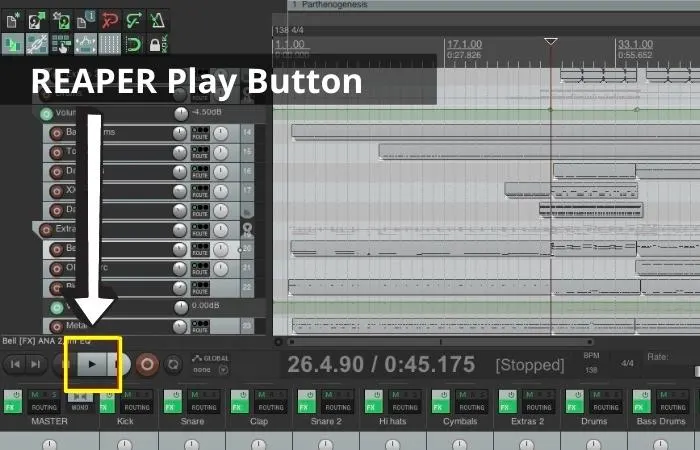Screen dimensions: 700x450
Task: Click the pan knob on track 21
Action: (x=221, y=269)
